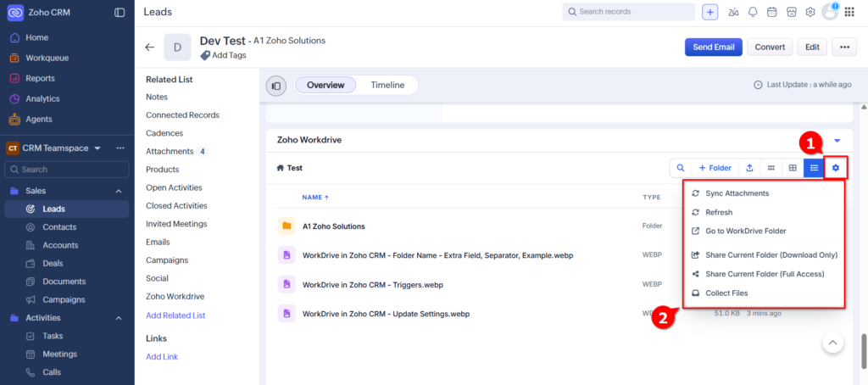868x385 pixels.
Task: Open the more actions three-dots button
Action: (x=844, y=47)
